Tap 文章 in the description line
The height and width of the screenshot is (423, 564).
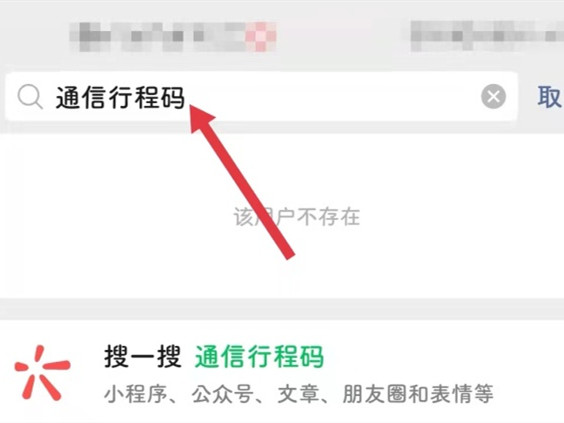[x=299, y=394]
